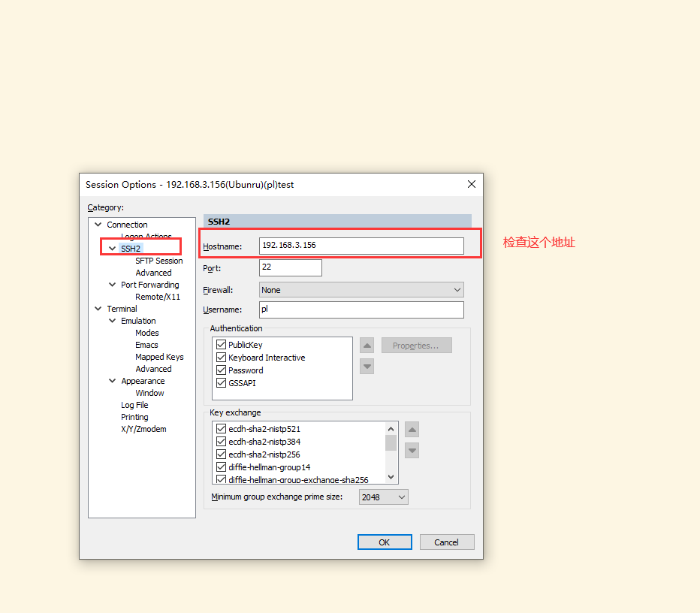Click the Hostname input field

point(361,246)
